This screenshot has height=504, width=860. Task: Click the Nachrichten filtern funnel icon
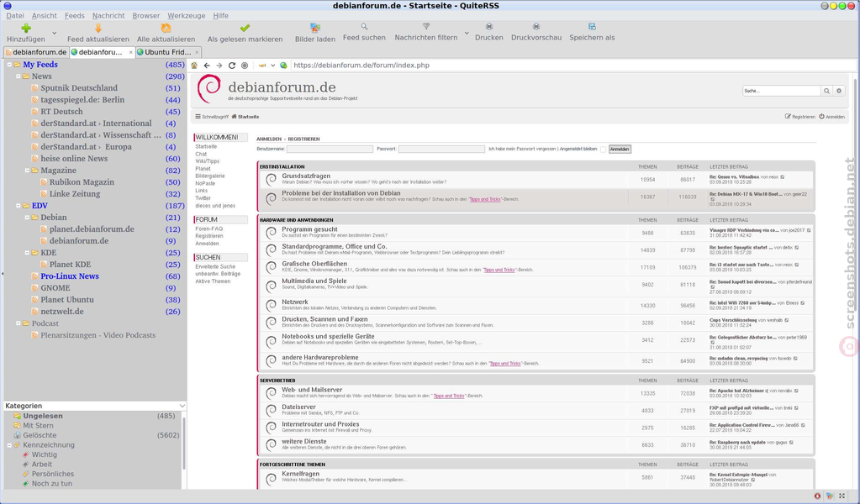425,26
